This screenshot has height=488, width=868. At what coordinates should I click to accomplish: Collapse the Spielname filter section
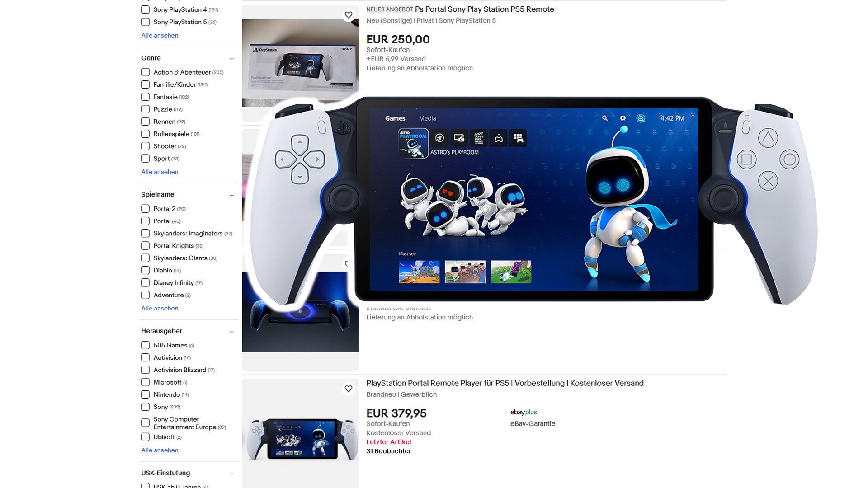point(231,195)
